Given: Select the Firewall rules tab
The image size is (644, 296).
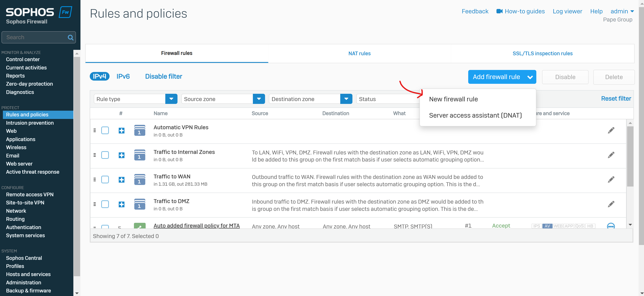Looking at the screenshot, I should (177, 53).
